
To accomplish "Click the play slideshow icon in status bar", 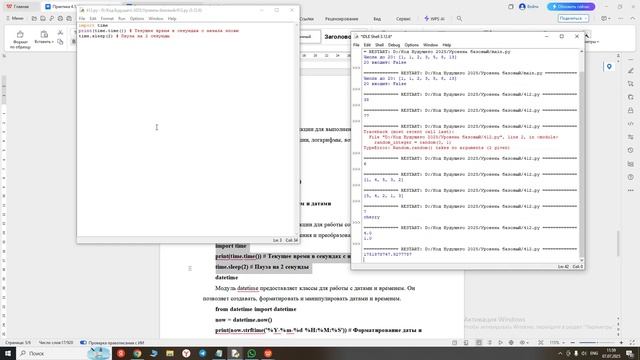I will click(x=500, y=343).
